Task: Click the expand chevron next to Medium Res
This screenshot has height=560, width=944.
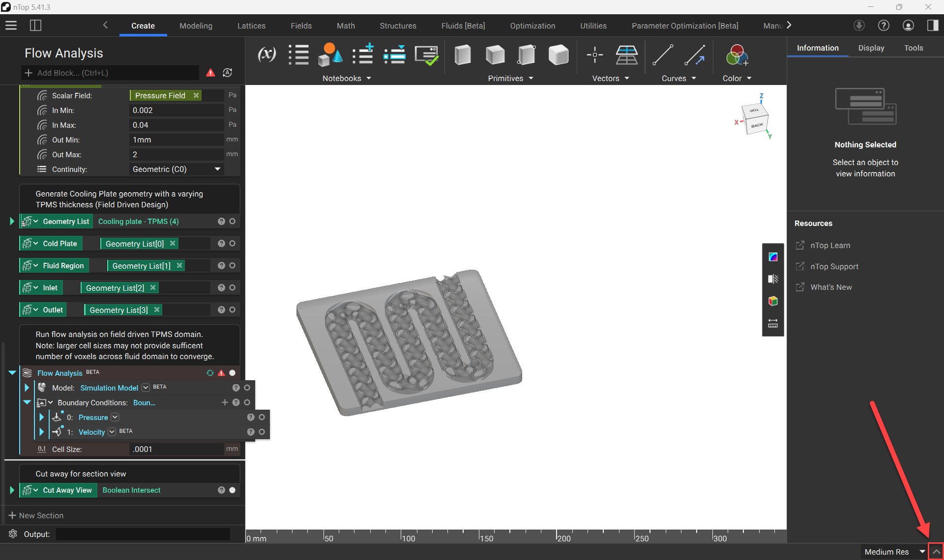Action: tap(936, 552)
